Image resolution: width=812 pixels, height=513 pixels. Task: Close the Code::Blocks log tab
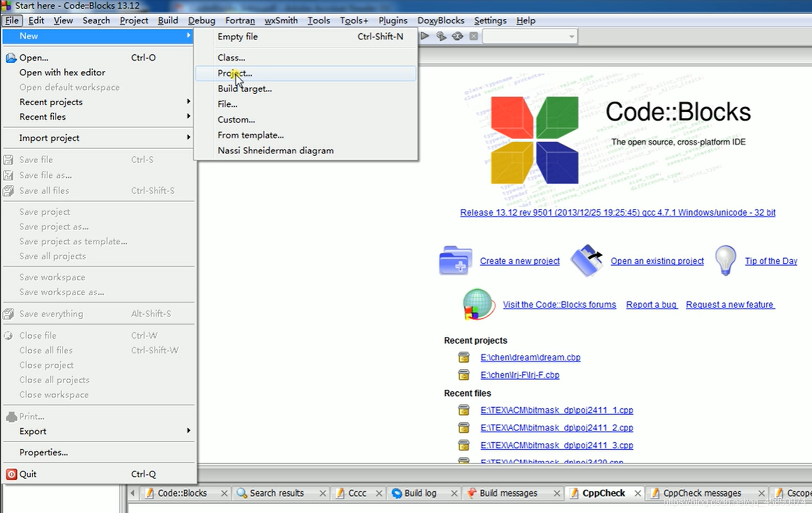pos(224,494)
